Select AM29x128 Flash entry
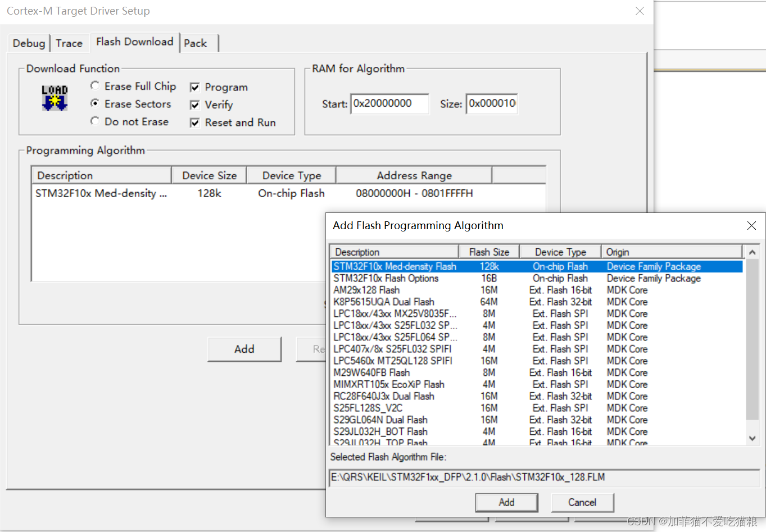 click(537, 290)
